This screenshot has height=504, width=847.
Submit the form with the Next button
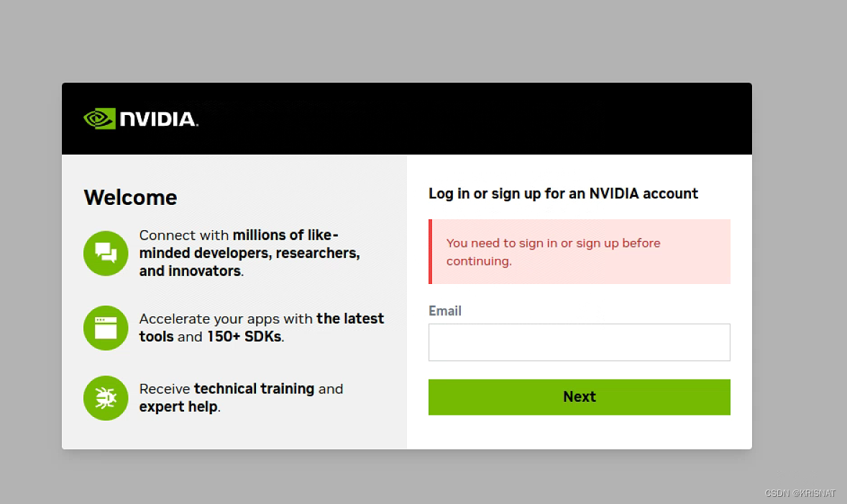click(579, 397)
